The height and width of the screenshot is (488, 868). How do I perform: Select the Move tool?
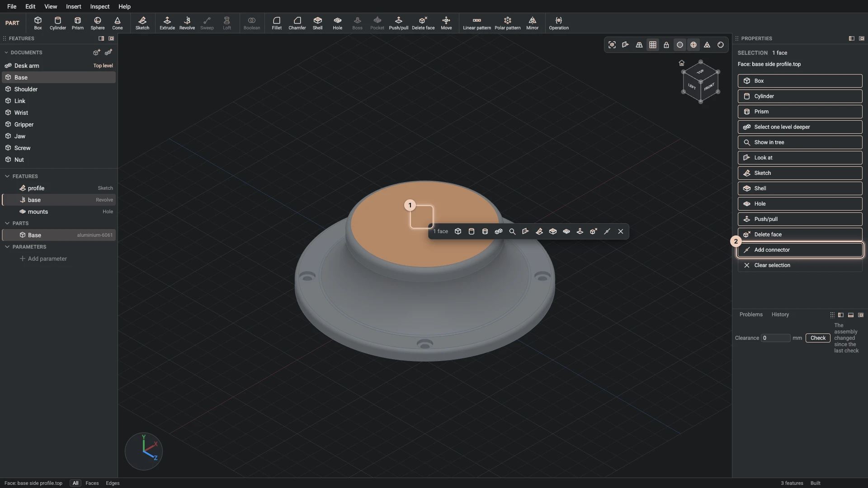(446, 23)
